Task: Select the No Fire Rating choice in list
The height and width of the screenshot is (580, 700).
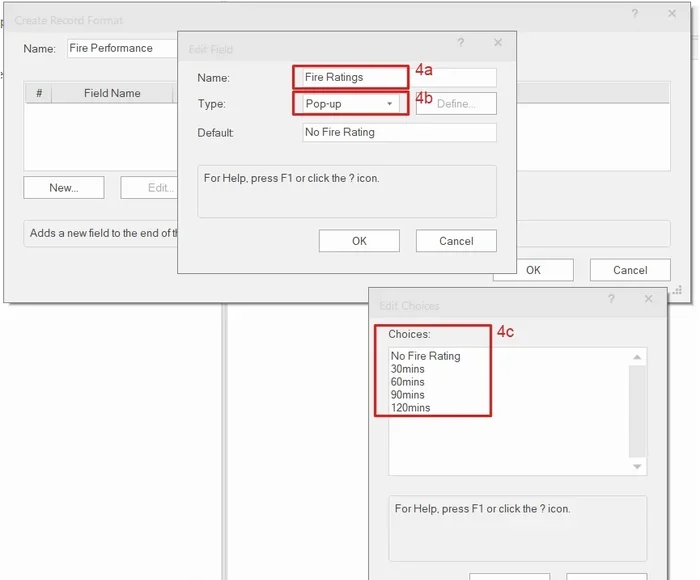Action: pos(426,356)
